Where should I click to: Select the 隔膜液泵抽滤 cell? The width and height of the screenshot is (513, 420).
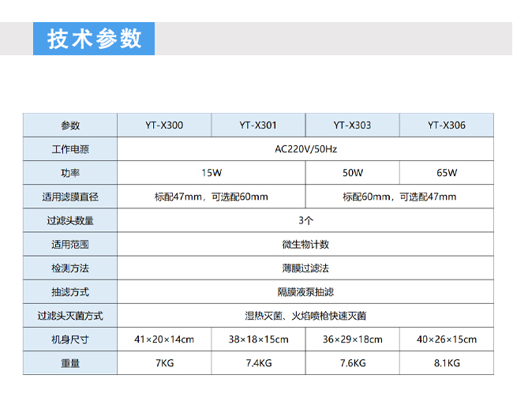point(305,291)
